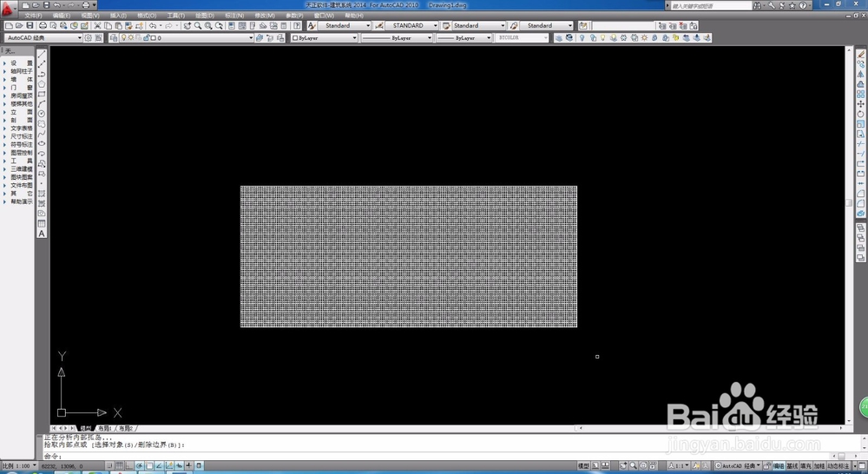Toggle 编组 button in status bar
This screenshot has height=474, width=868.
779,465
